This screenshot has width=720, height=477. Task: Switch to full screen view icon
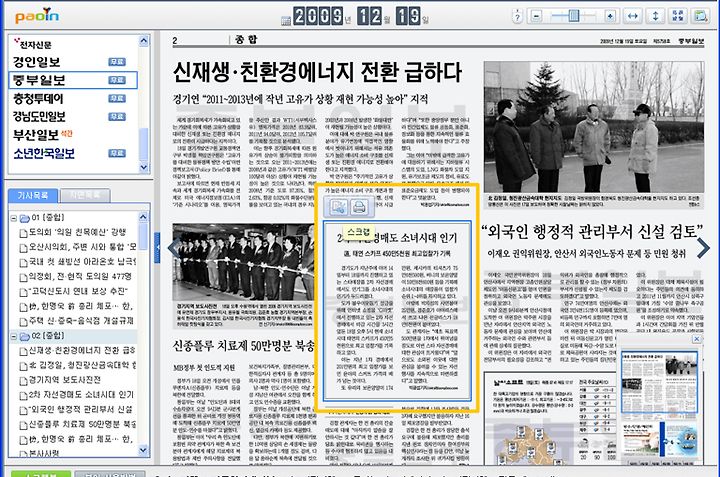678,16
